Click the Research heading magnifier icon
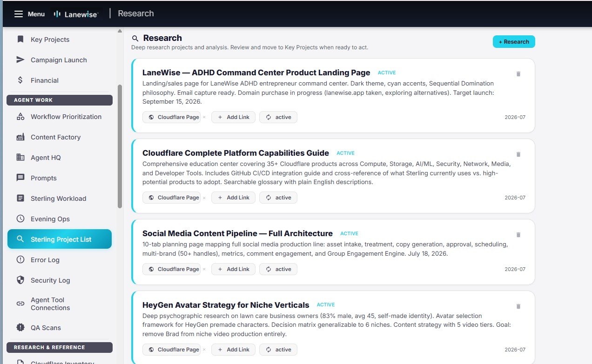This screenshot has height=364, width=592. [x=135, y=39]
